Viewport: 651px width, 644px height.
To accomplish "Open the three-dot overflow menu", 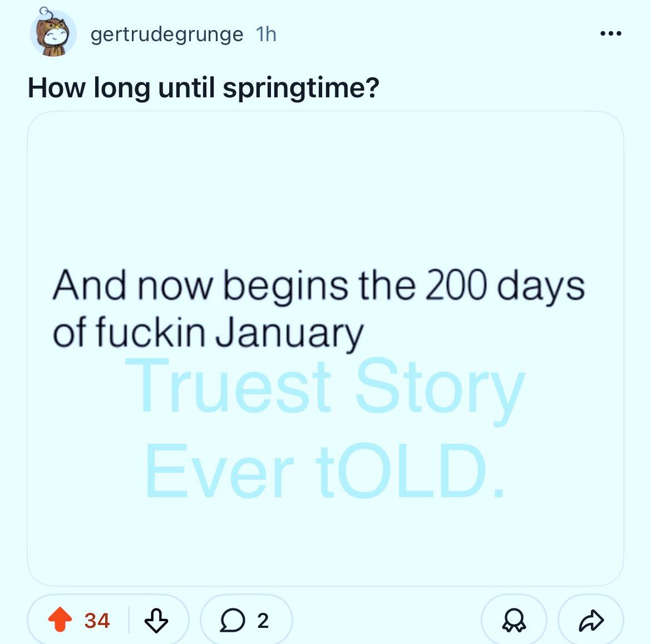I will click(610, 34).
